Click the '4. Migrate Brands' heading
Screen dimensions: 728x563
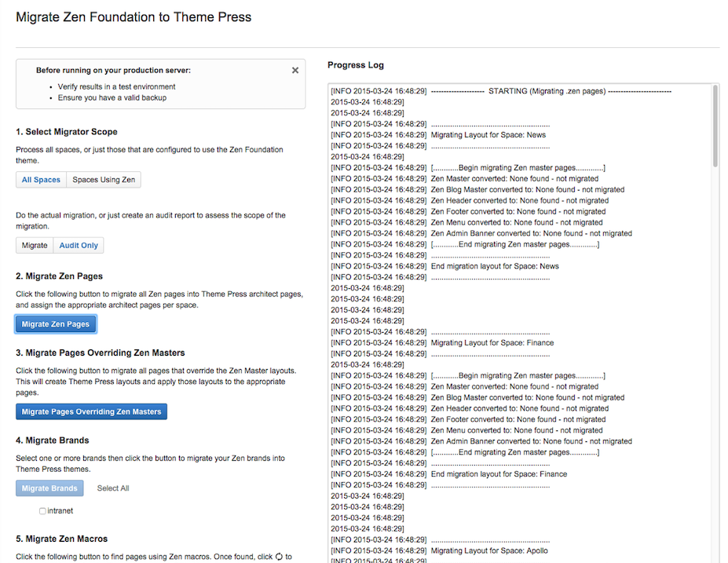point(53,441)
